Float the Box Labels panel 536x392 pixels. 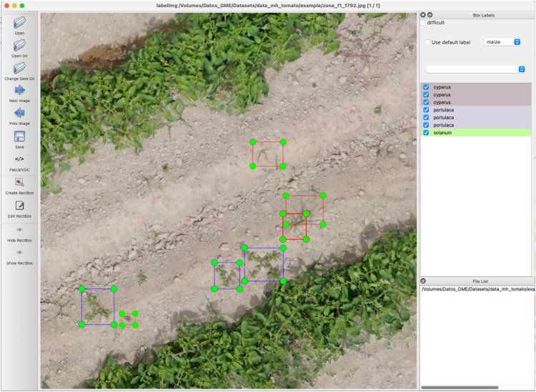point(430,15)
